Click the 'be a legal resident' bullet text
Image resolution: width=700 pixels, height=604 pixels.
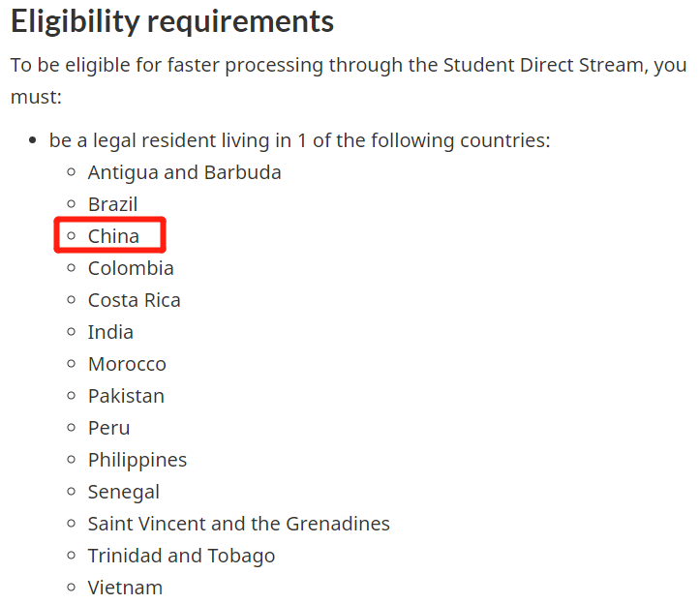300,140
